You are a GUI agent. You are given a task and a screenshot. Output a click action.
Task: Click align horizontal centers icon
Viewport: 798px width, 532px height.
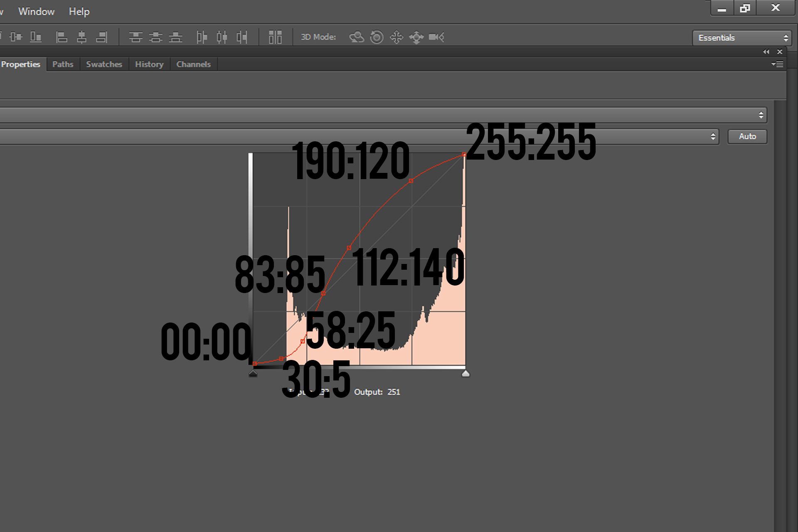pyautogui.click(x=81, y=37)
